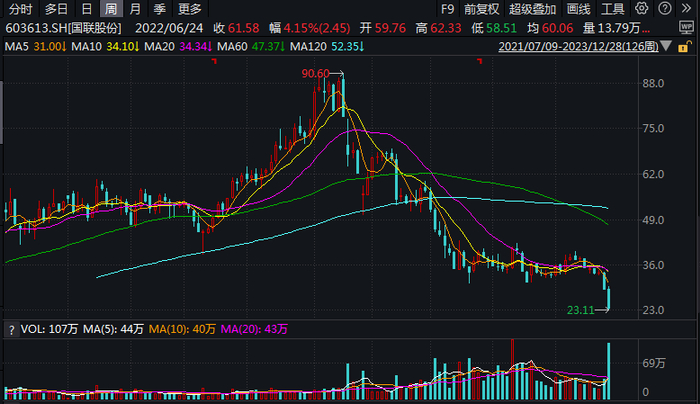This screenshot has width=700, height=404.
Task: Switch to the 分时 intraday tab
Action: (x=21, y=9)
